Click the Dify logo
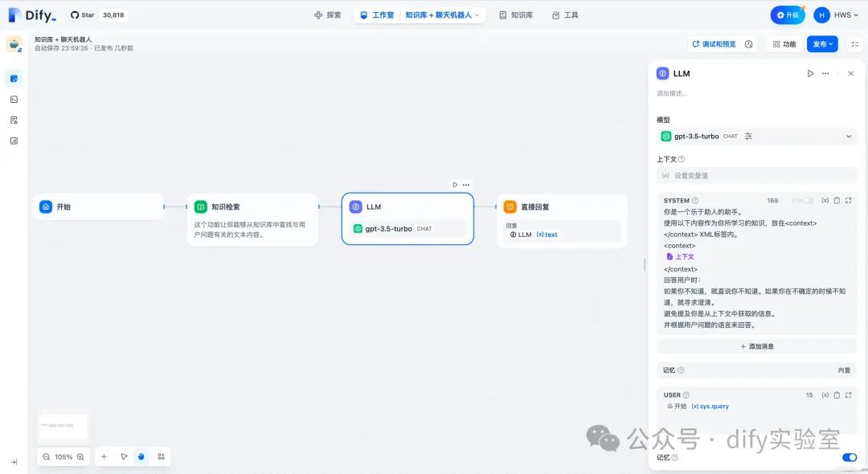 32,15
